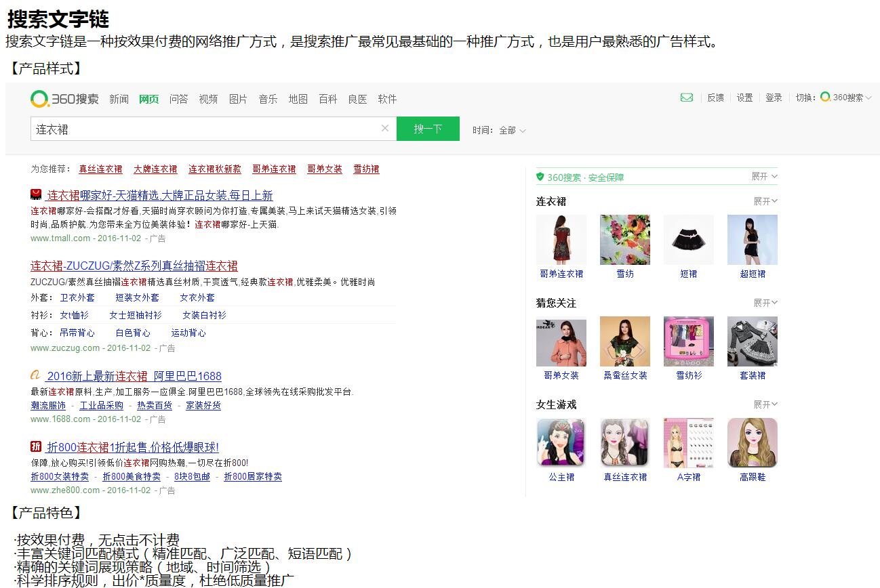The image size is (880, 588).
Task: Expand the 连衣裙 section via 展开
Action: click(765, 201)
